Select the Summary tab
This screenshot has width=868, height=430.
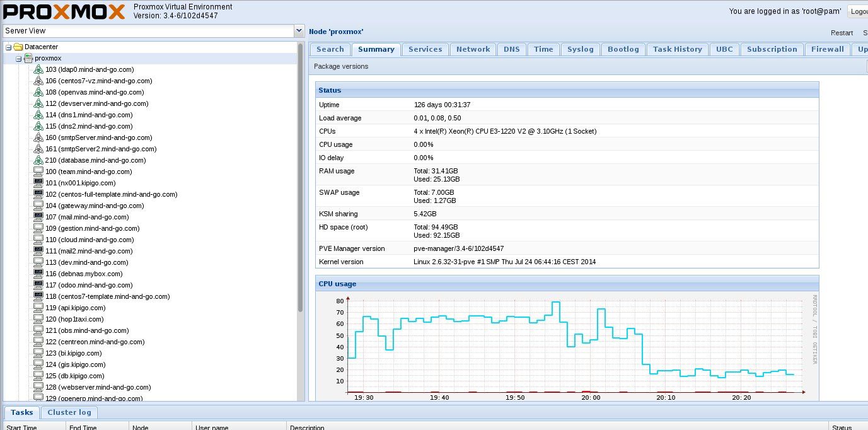(x=376, y=49)
